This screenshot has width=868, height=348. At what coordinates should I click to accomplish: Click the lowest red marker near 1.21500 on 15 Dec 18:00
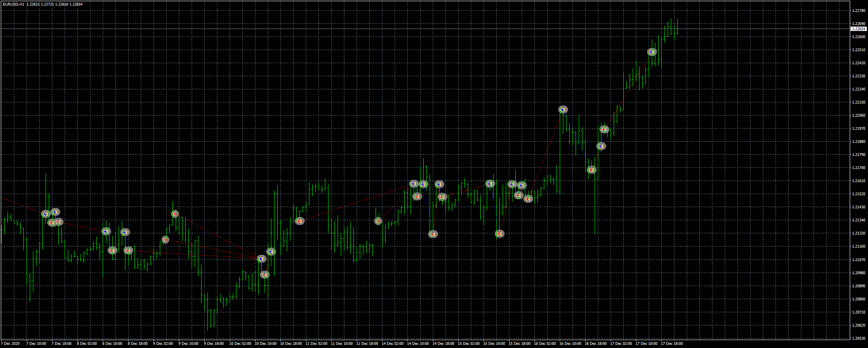[x=528, y=199]
